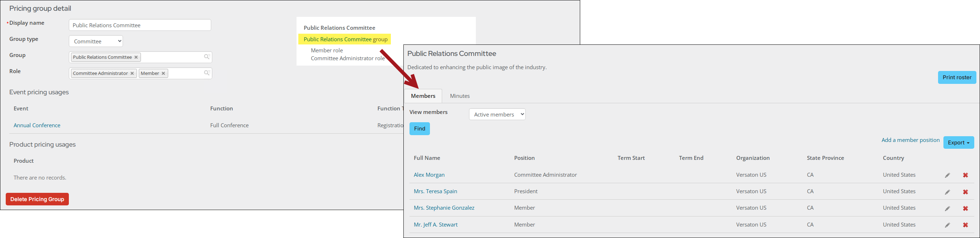This screenshot has height=238, width=980.
Task: Expand the View members dropdown
Action: (x=497, y=114)
